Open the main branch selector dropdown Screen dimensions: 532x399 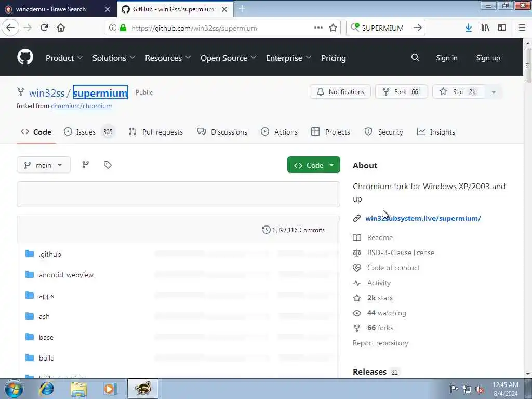tap(44, 165)
